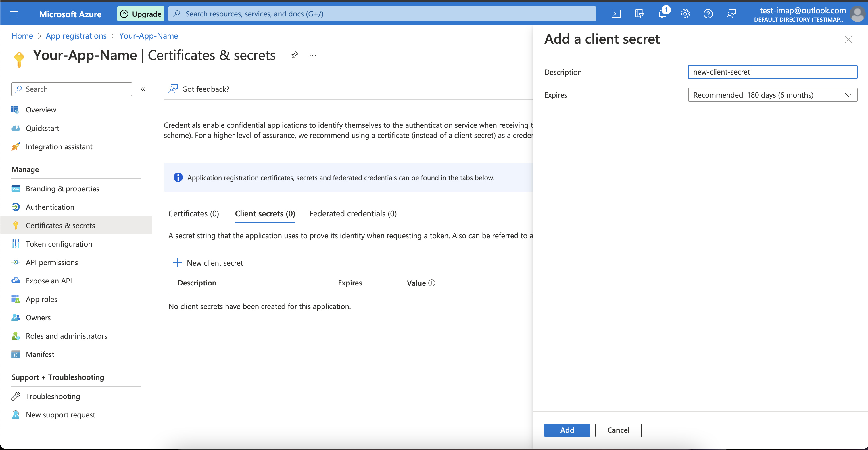Screen dimensions: 868x450
Task: Select the Certificates tab
Action: tap(193, 213)
